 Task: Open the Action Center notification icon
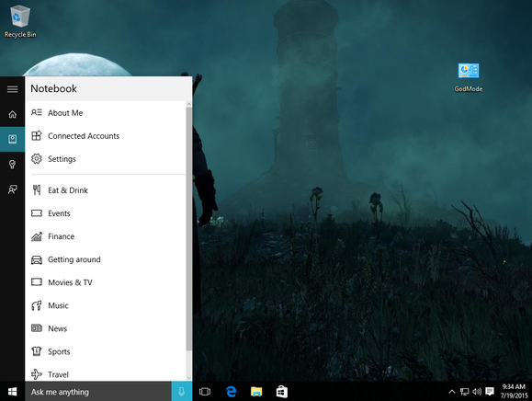(x=489, y=392)
